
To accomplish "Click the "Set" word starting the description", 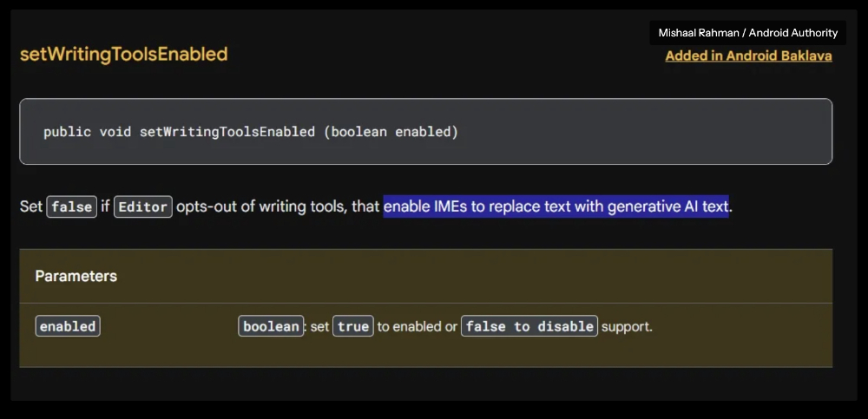I will coord(31,207).
